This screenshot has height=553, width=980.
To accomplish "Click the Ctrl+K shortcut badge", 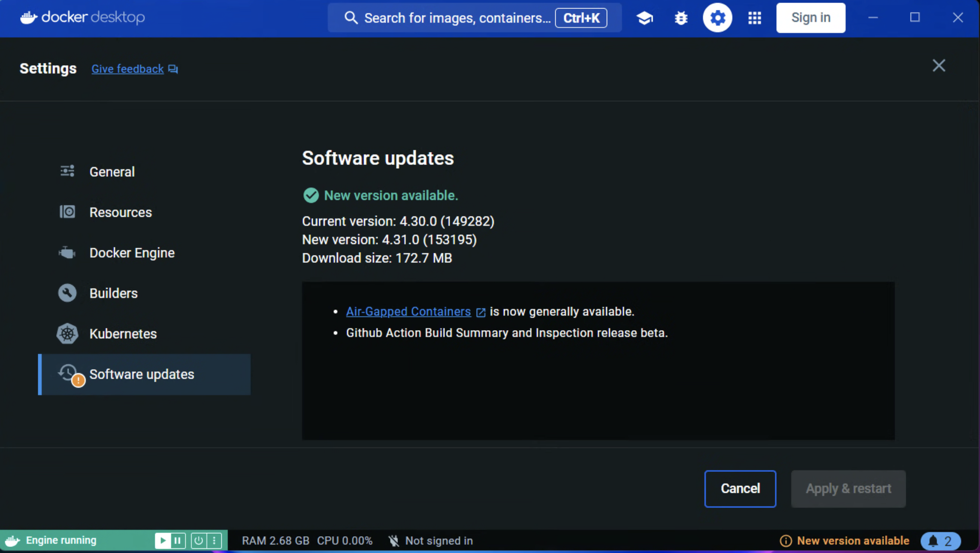I will pyautogui.click(x=581, y=18).
